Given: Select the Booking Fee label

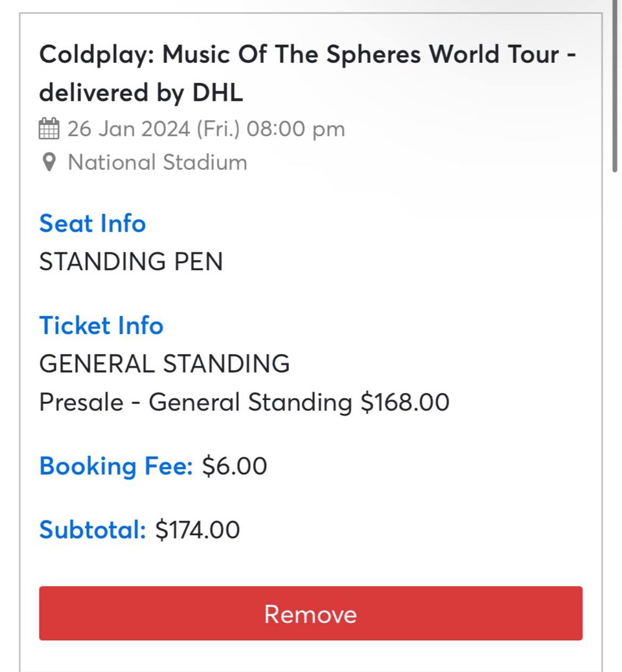Looking at the screenshot, I should [114, 465].
